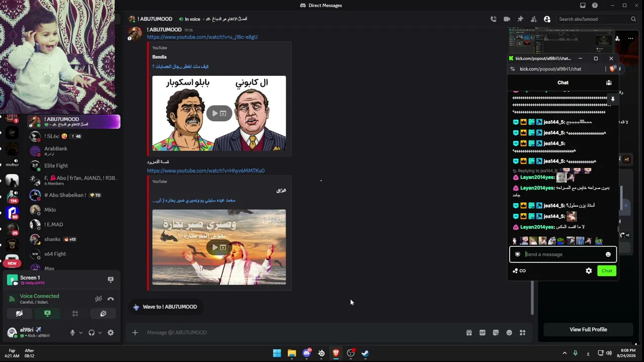
Task: Open the second YouTube link with Hhyv6MMTKu0
Action: coord(206,170)
